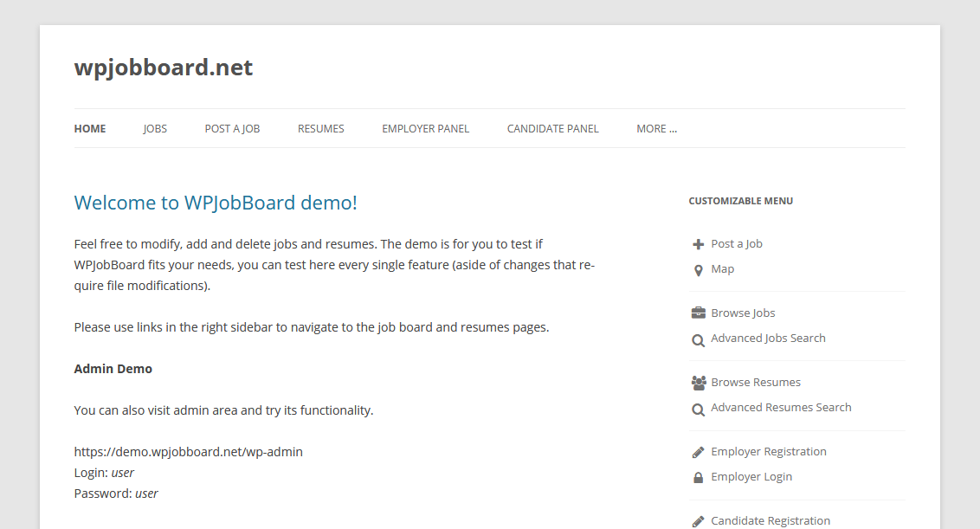Click the map pin icon next to Map

[x=698, y=270]
